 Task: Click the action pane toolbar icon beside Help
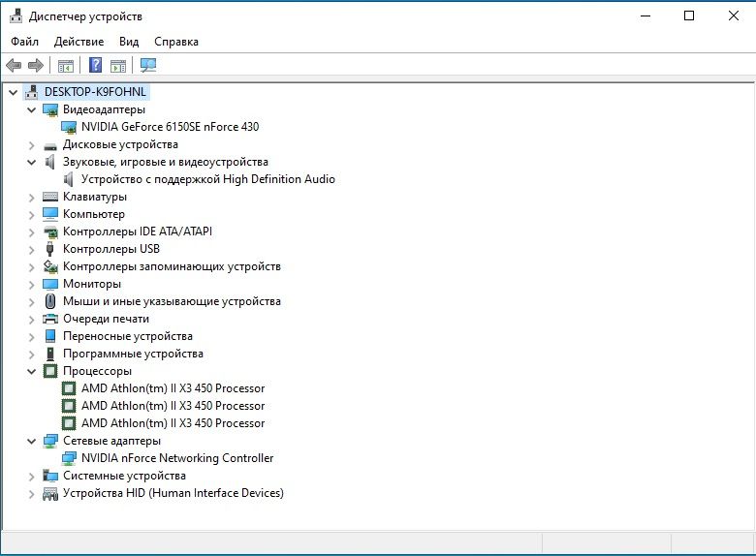(118, 66)
